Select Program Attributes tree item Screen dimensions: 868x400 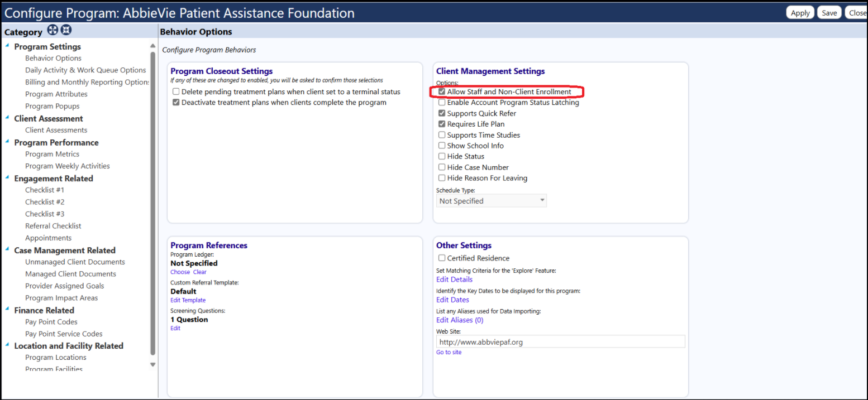pyautogui.click(x=56, y=94)
